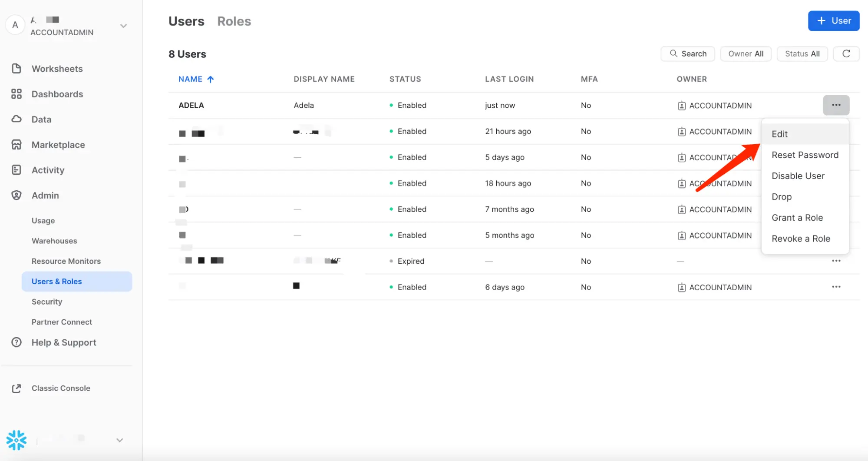Viewport: 868px width, 461px height.
Task: Click owner role icon in ADELA row
Action: point(681,106)
